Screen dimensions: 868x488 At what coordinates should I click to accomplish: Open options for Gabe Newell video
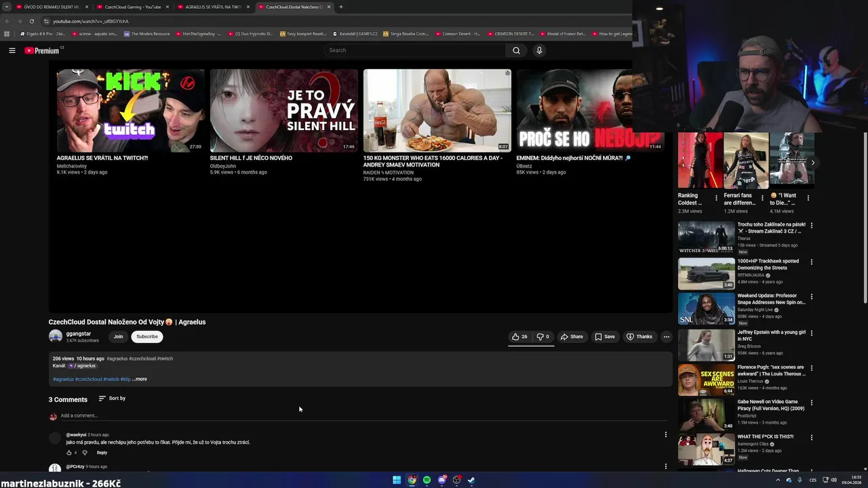click(811, 403)
